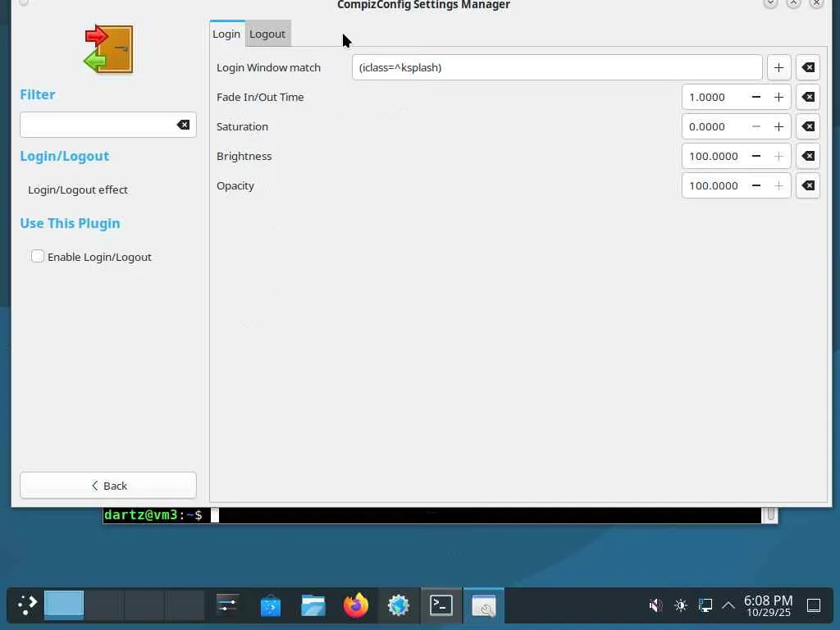Image resolution: width=840 pixels, height=630 pixels.
Task: Open match editor plus for Login Window match
Action: pos(779,67)
